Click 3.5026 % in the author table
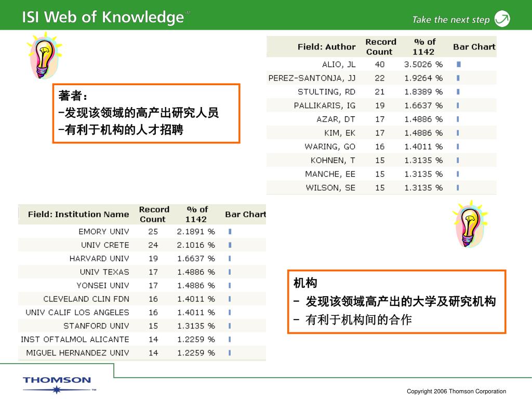532x399 pixels. (423, 64)
